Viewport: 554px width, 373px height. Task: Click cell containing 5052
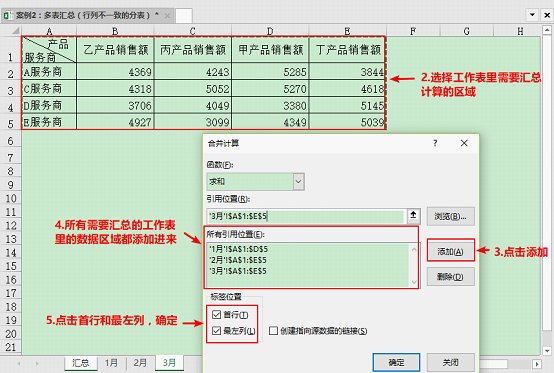[x=193, y=89]
